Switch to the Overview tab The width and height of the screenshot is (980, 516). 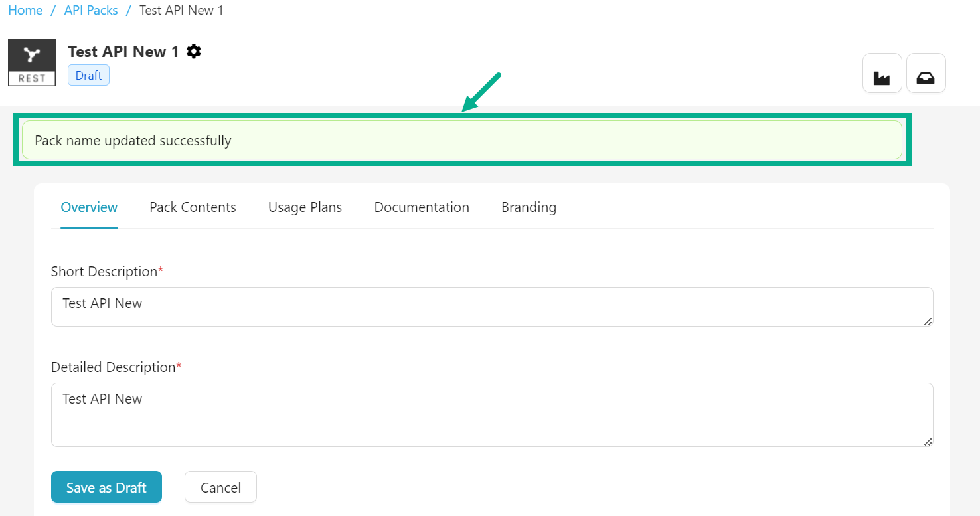pyautogui.click(x=89, y=207)
